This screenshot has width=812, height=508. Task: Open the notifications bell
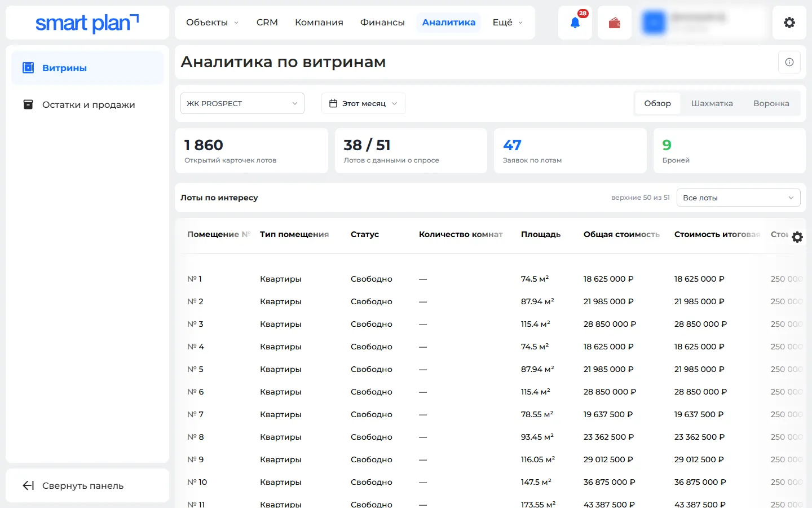[x=575, y=23]
